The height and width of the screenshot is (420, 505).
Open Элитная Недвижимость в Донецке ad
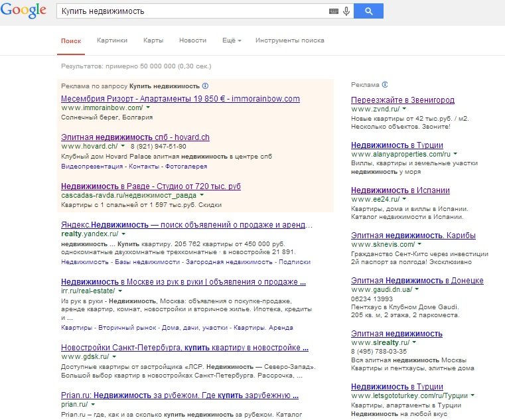click(417, 280)
